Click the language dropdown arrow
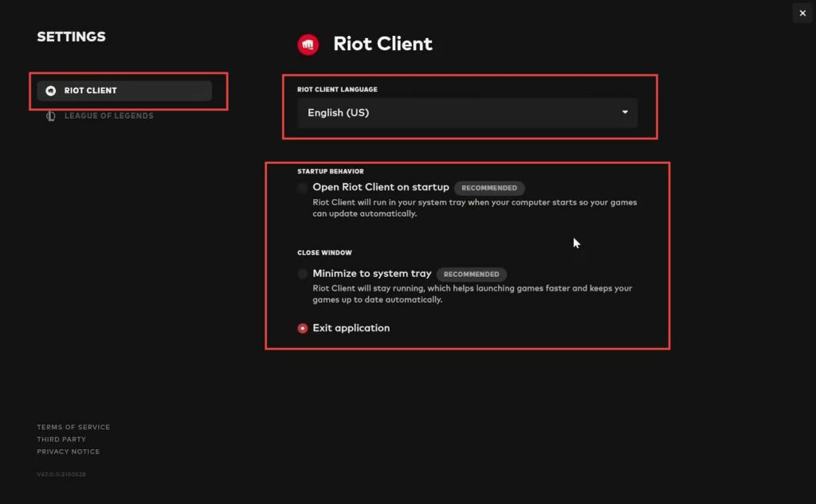816x504 pixels. pyautogui.click(x=625, y=112)
